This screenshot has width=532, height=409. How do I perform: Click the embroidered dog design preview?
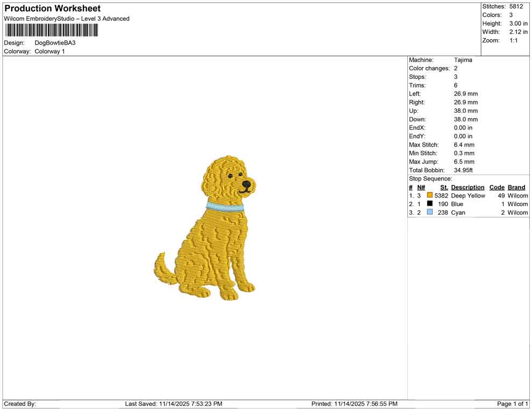point(205,228)
